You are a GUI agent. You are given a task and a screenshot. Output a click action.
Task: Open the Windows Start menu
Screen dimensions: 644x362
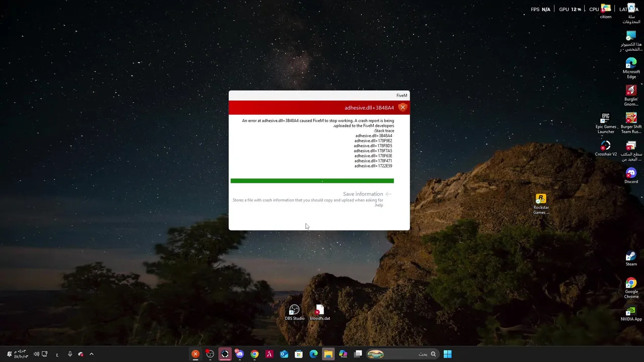pyautogui.click(x=447, y=354)
